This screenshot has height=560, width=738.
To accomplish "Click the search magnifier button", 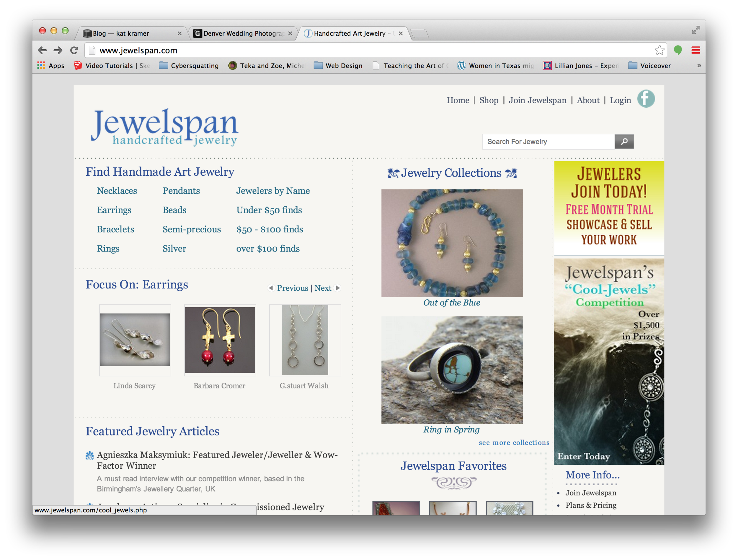I will (x=624, y=141).
